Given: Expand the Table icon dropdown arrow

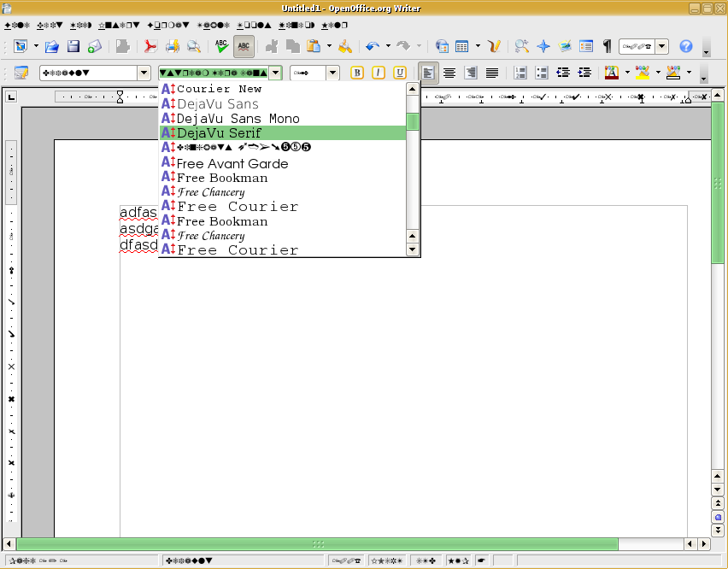Looking at the screenshot, I should [478, 46].
